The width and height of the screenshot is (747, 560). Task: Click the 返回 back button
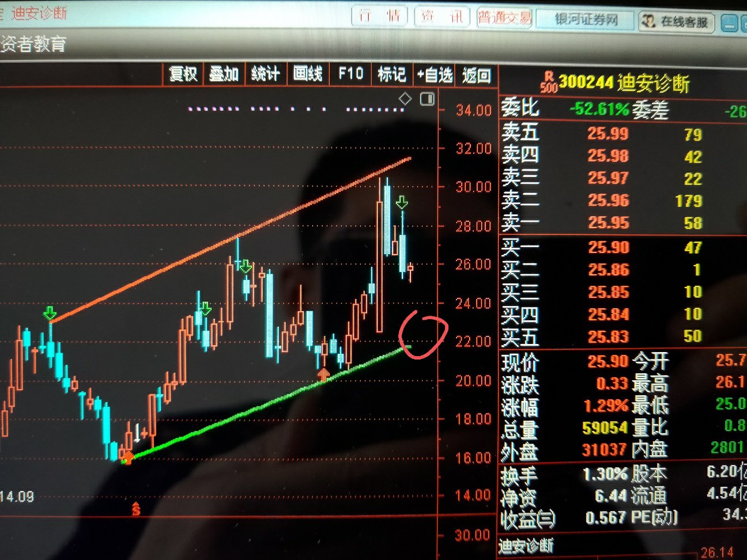tap(477, 75)
